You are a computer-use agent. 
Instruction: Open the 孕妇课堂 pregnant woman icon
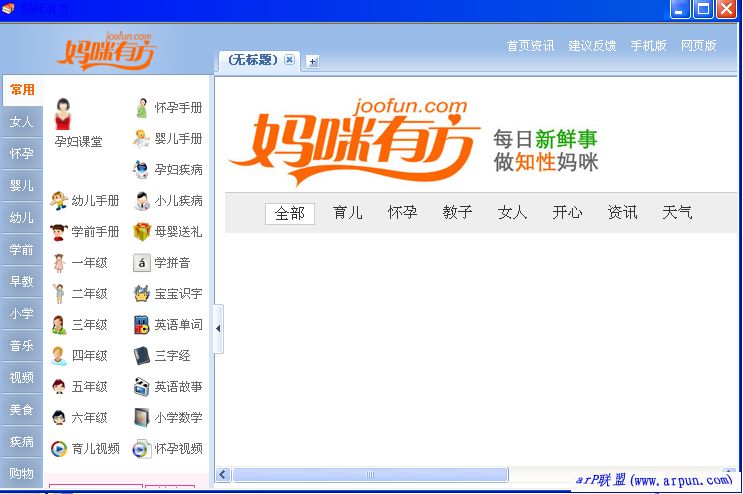pos(63,114)
